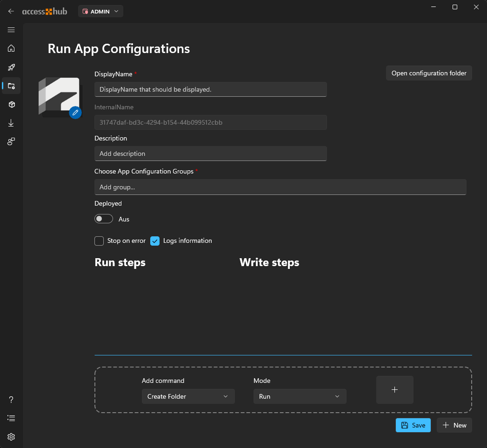487x448 pixels.
Task: Open the settings gear icon
Action: (x=11, y=437)
